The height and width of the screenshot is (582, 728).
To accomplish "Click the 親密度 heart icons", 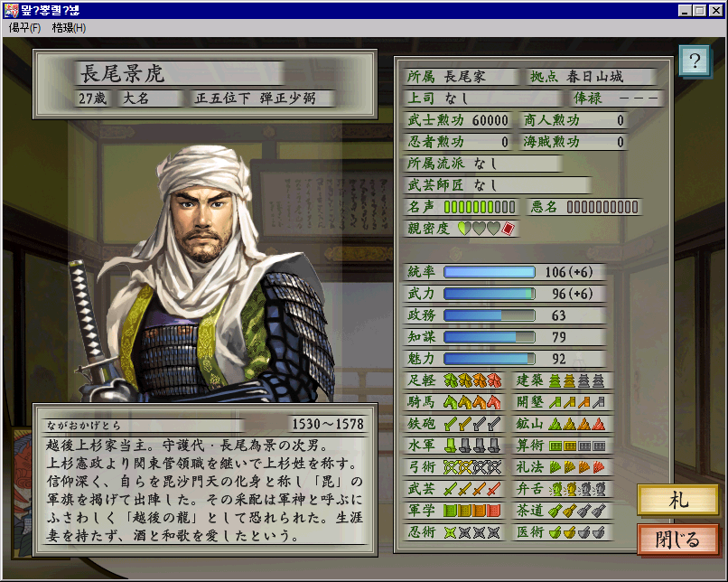I will (x=479, y=228).
